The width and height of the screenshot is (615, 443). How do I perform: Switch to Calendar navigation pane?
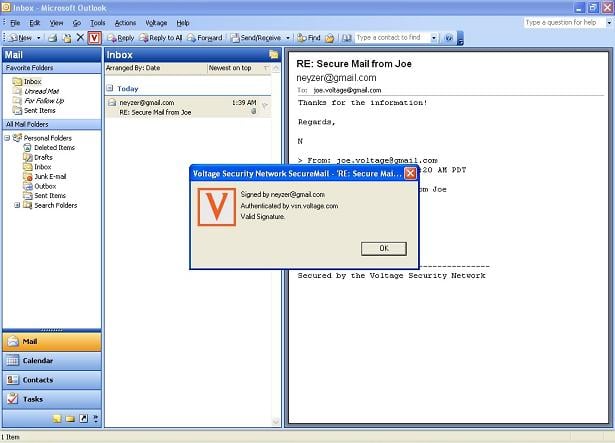coord(51,361)
